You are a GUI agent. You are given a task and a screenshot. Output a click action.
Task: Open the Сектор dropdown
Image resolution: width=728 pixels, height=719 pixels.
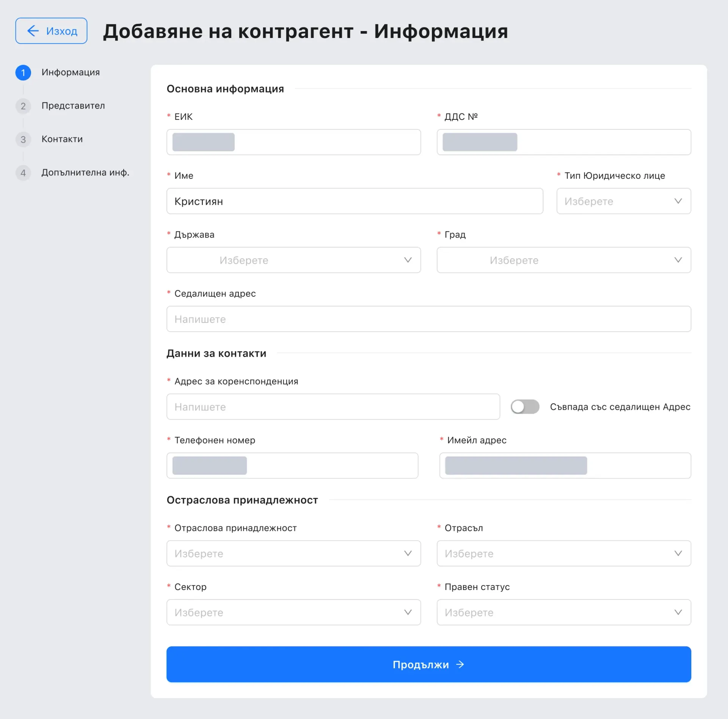click(x=293, y=612)
